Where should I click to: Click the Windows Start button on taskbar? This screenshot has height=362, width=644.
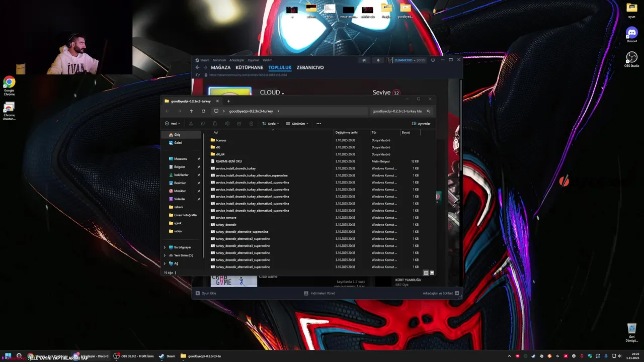(x=8, y=356)
